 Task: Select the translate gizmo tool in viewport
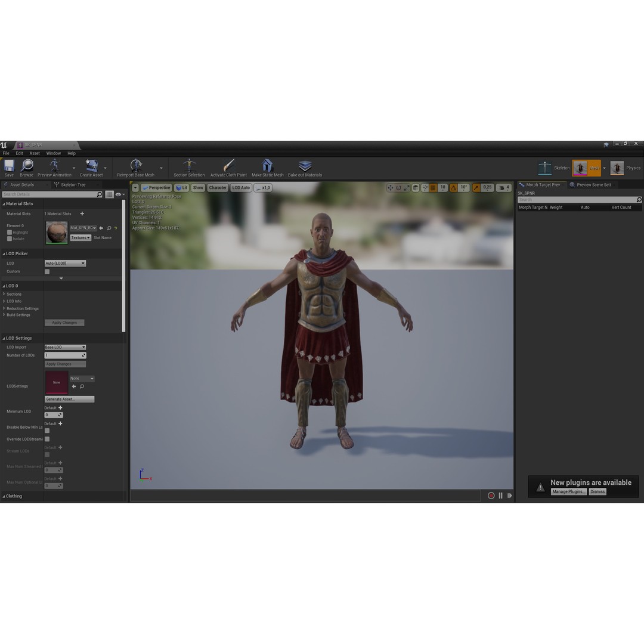(x=390, y=188)
